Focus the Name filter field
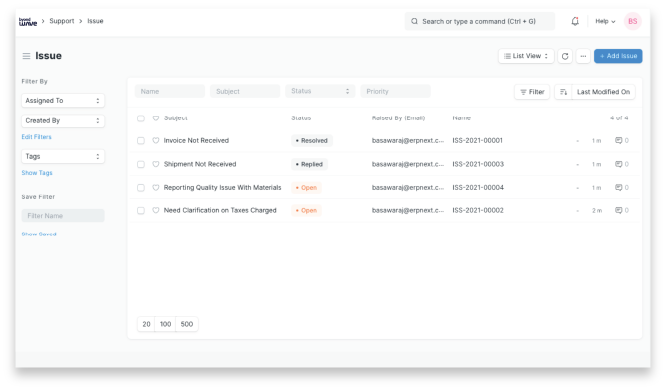 (x=170, y=91)
